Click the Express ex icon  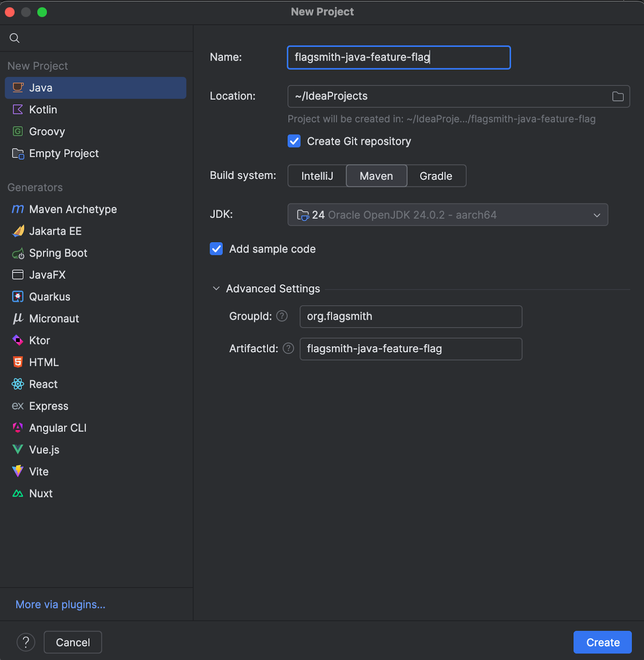(x=18, y=406)
